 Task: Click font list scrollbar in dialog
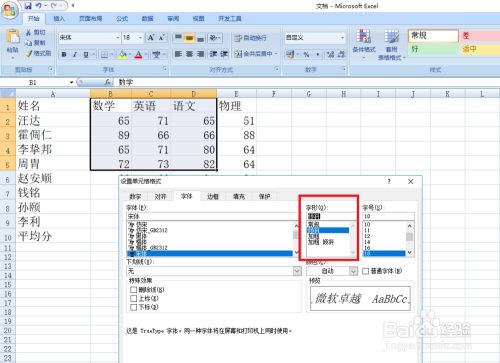pos(296,239)
